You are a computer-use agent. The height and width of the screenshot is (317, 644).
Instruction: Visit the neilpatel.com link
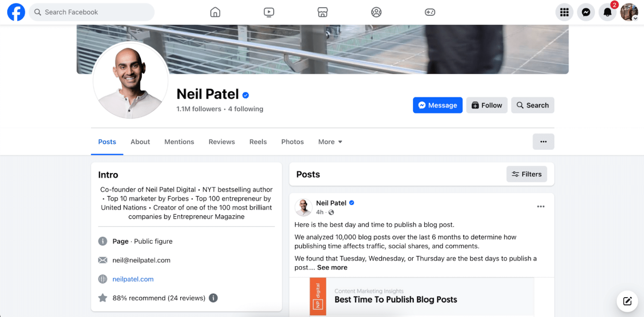[133, 279]
